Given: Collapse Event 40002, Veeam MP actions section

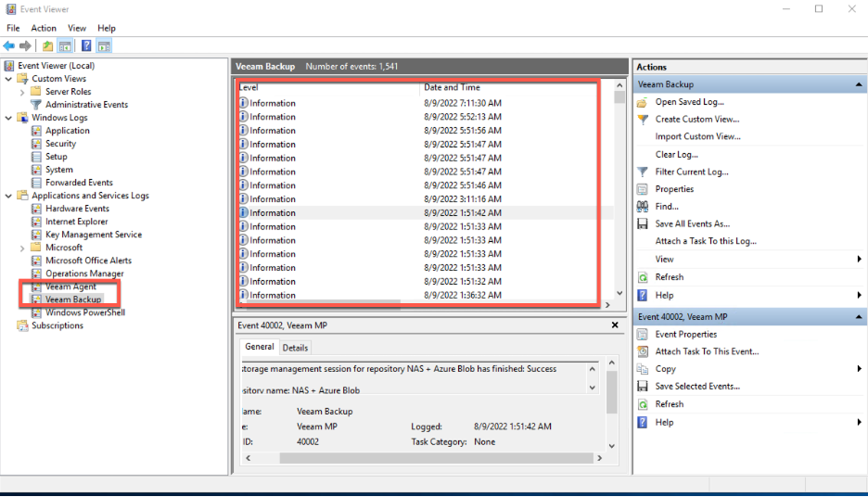Looking at the screenshot, I should (859, 317).
